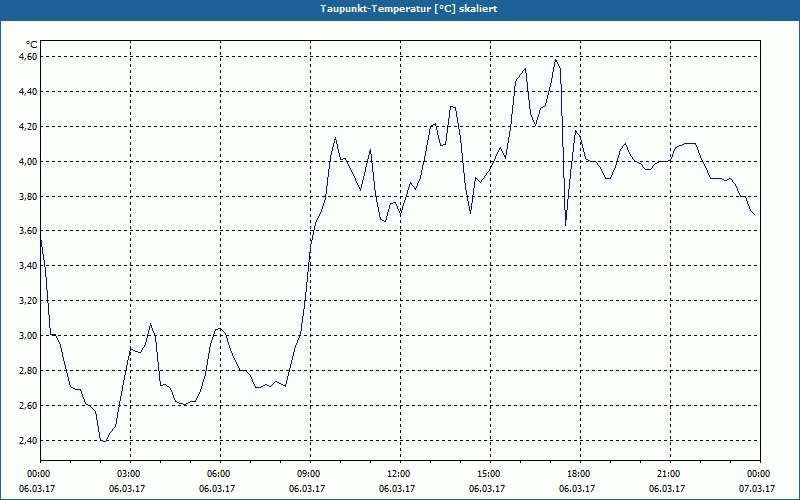Select the '3,20' y-axis value
This screenshot has height=500, width=800.
pyautogui.click(x=28, y=301)
